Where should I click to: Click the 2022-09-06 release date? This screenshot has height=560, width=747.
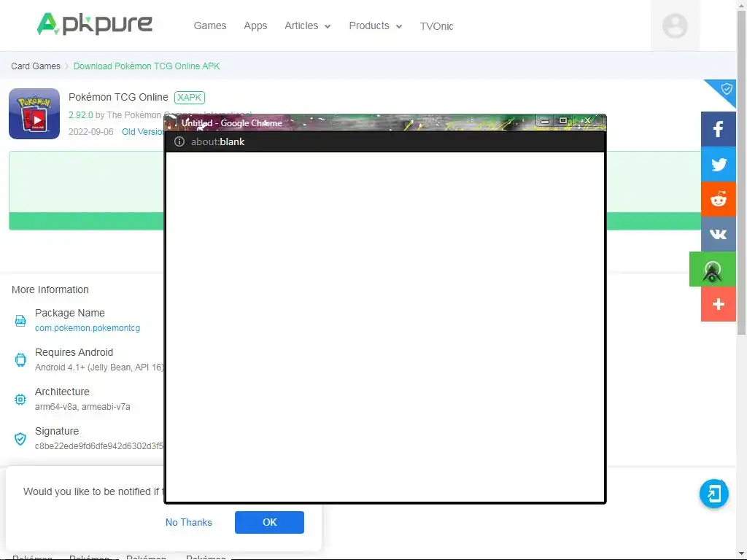click(x=91, y=132)
